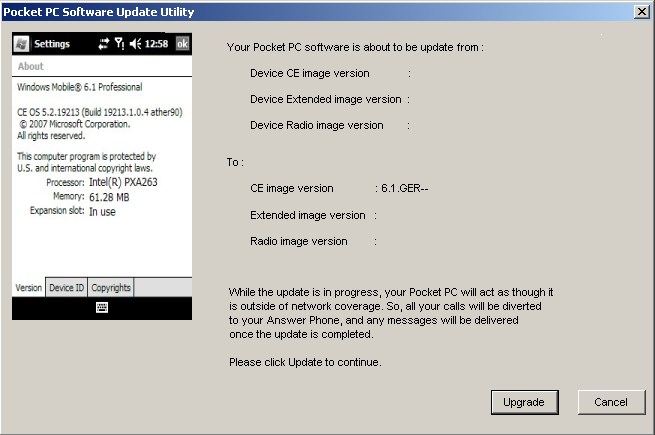The height and width of the screenshot is (435, 655).
Task: Click the 61.28 MB memory value
Action: tap(109, 198)
